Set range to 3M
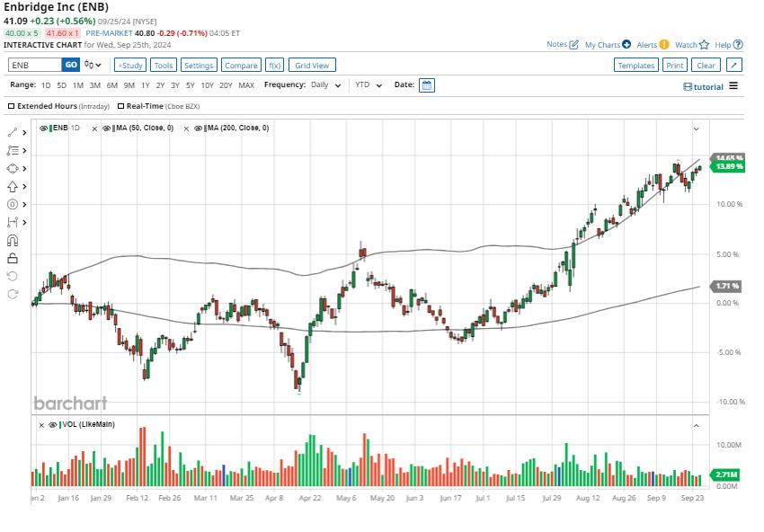The width and height of the screenshot is (764, 532). pos(95,85)
